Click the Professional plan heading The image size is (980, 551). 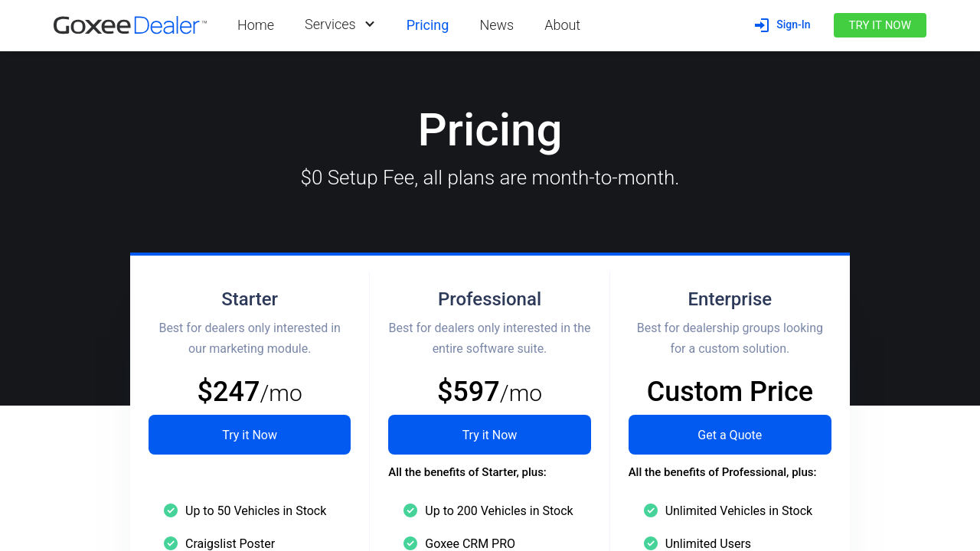(489, 299)
